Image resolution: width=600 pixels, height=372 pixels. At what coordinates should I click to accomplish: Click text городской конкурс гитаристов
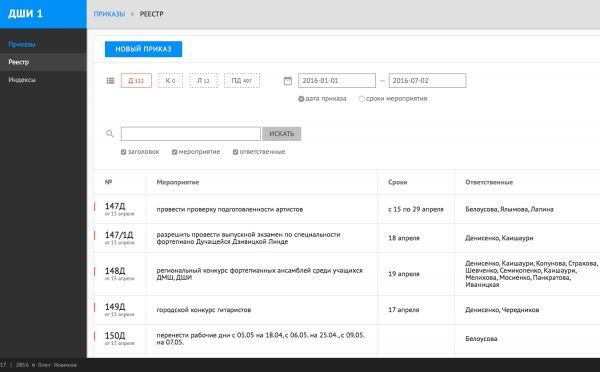pos(204,310)
